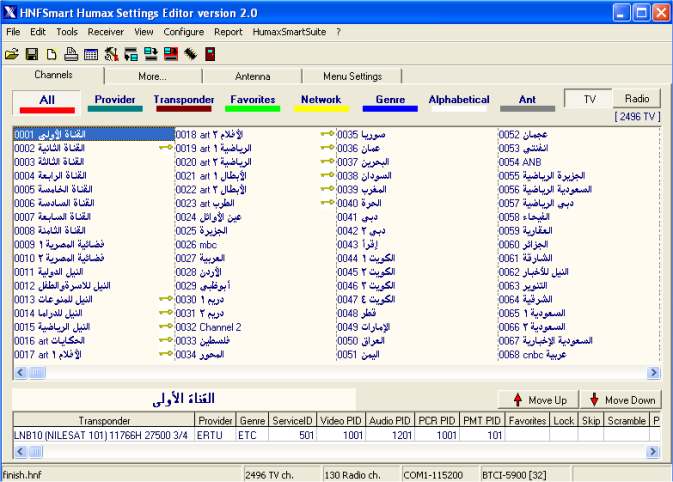Viewport: 673px width, 482px height.
Task: Click the ERTU provider cell
Action: point(215,435)
